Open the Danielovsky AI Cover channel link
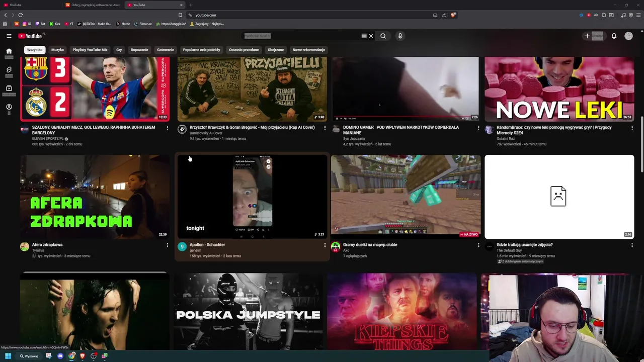The width and height of the screenshot is (644, 362). tap(206, 133)
